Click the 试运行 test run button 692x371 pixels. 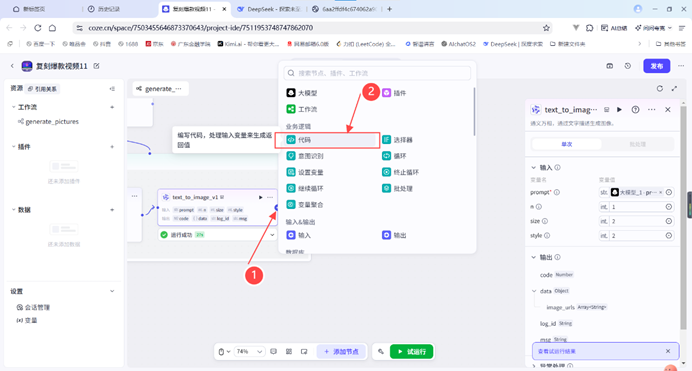pyautogui.click(x=412, y=352)
